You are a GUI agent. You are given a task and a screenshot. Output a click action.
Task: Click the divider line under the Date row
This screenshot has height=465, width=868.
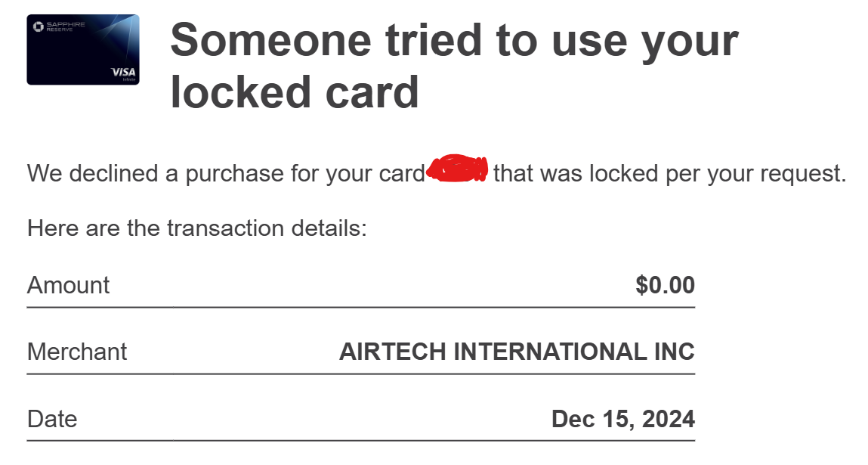pyautogui.click(x=360, y=440)
